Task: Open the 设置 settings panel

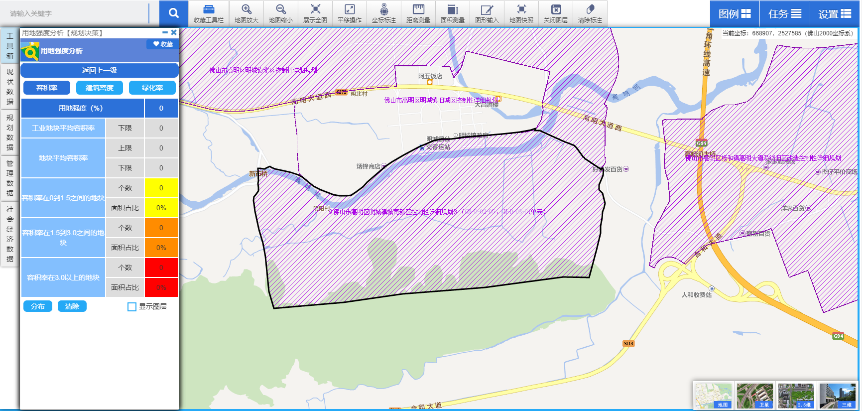Action: coord(835,14)
